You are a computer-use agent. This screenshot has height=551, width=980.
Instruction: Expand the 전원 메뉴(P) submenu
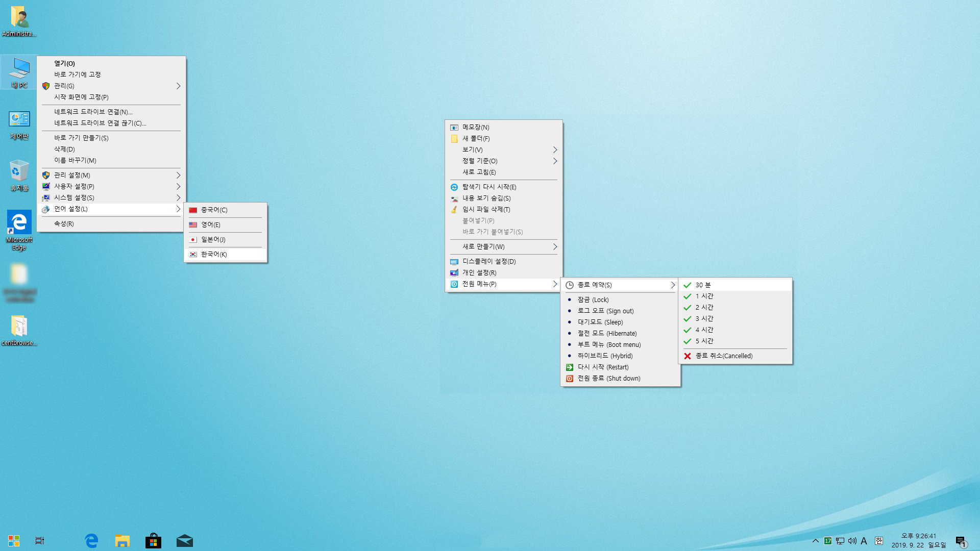pyautogui.click(x=504, y=284)
